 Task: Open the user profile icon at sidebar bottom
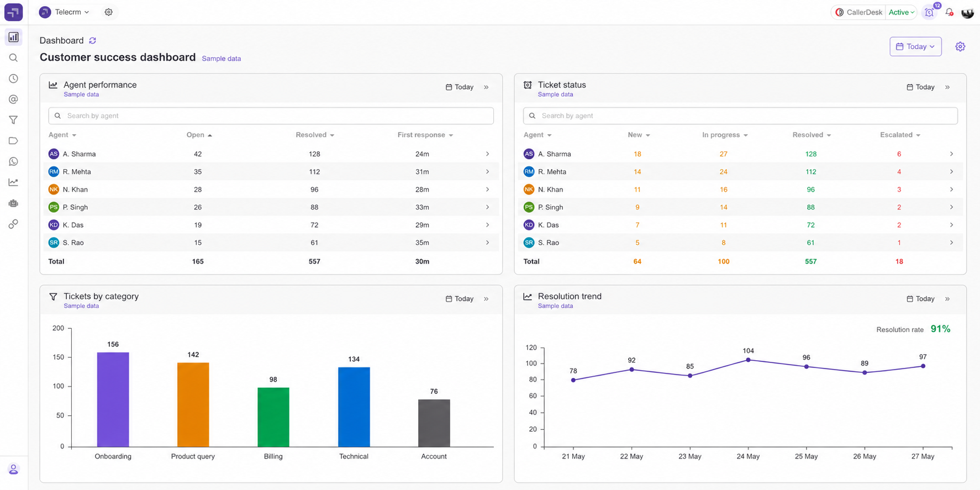tap(13, 470)
